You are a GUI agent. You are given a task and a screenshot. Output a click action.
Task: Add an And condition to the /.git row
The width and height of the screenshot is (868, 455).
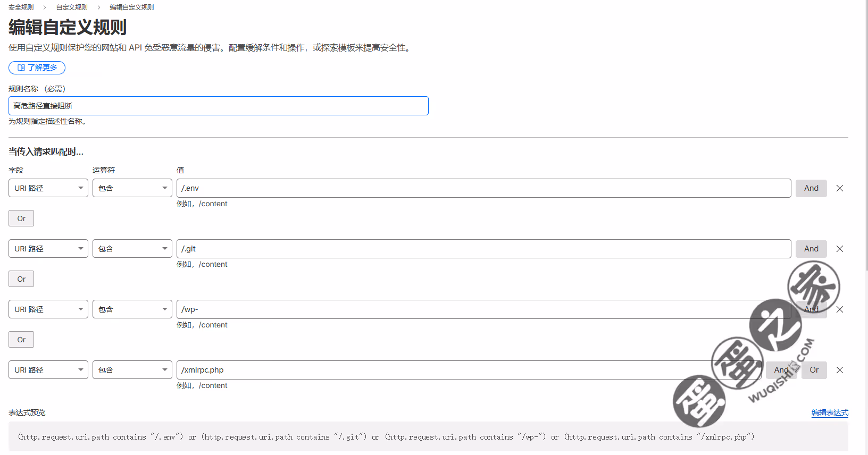point(811,249)
